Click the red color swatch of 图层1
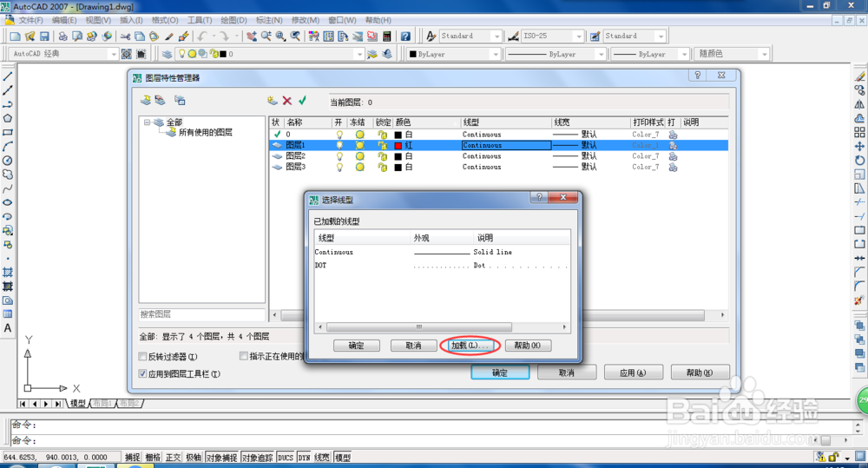The image size is (868, 468). tap(398, 146)
